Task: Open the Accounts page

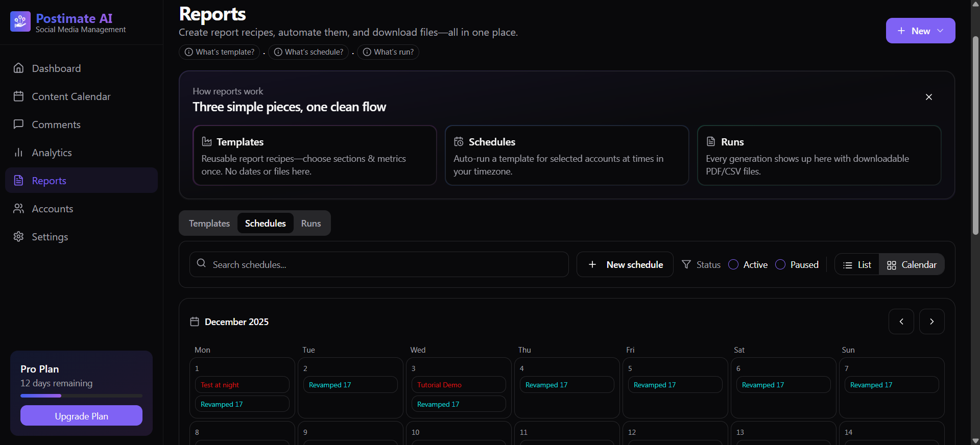Action: pyautogui.click(x=81, y=209)
